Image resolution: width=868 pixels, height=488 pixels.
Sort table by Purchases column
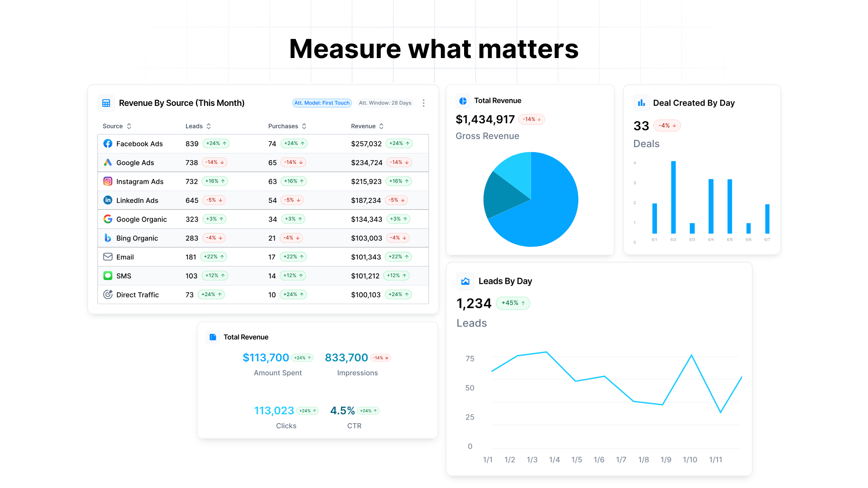click(x=304, y=126)
